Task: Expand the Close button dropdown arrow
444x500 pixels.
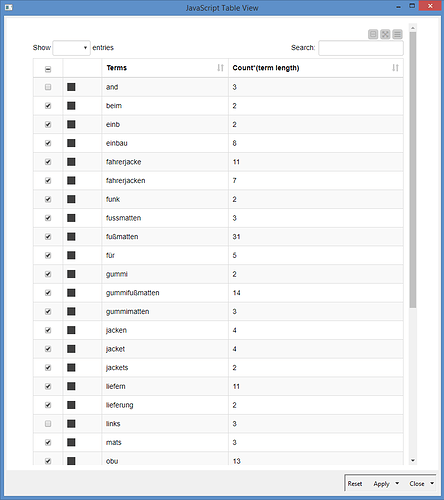Action: point(432,483)
